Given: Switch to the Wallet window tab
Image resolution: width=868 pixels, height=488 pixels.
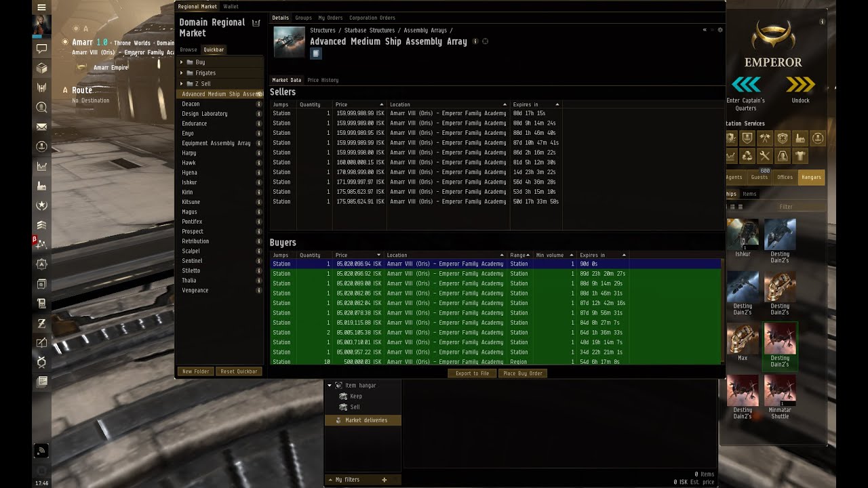Looking at the screenshot, I should coord(231,7).
